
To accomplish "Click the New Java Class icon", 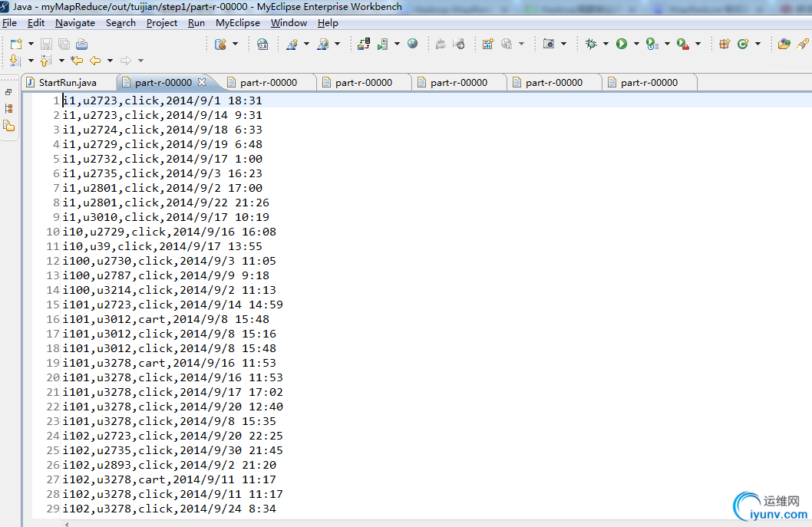I will click(743, 44).
